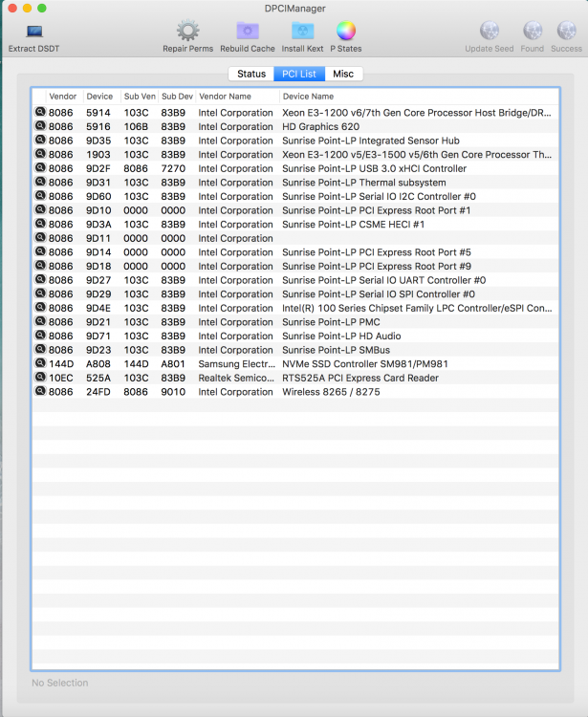Sort by Sub Dev column header

pyautogui.click(x=177, y=97)
